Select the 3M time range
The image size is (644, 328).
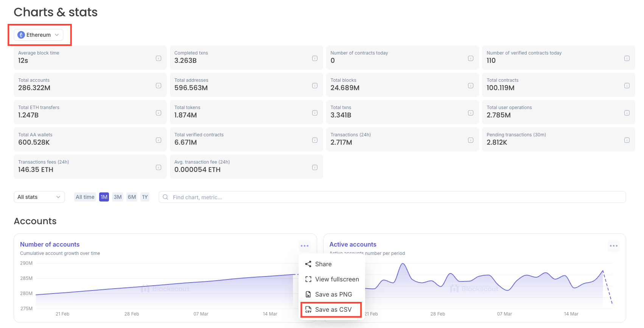pos(118,197)
